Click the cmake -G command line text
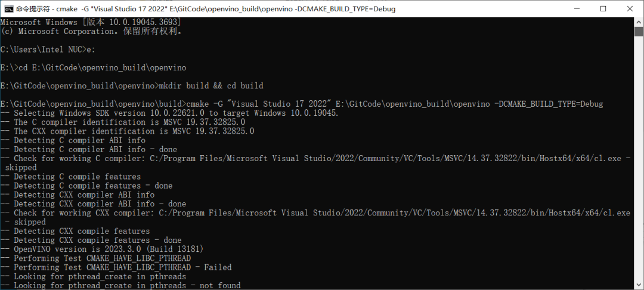This screenshot has height=290, width=644. 394,103
